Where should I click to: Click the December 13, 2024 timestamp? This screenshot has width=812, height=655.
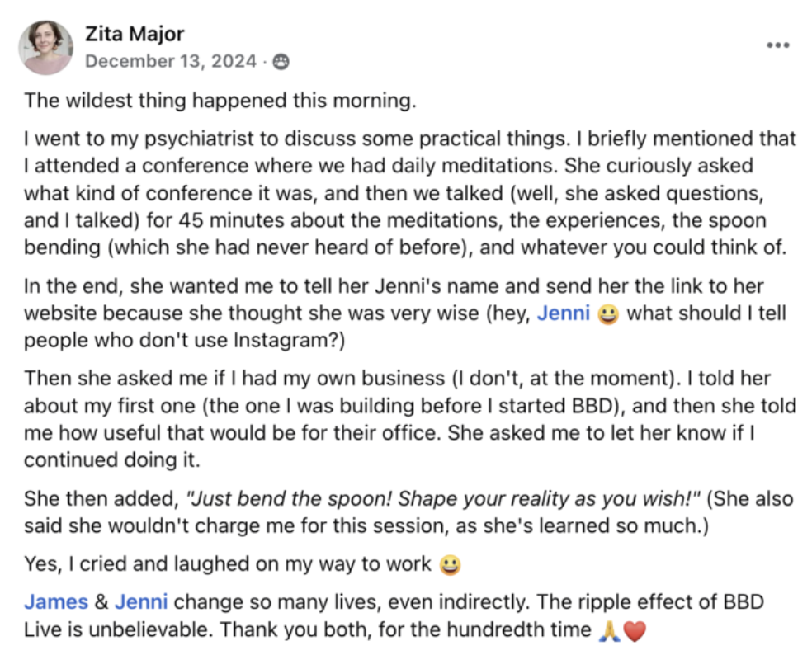tap(172, 62)
